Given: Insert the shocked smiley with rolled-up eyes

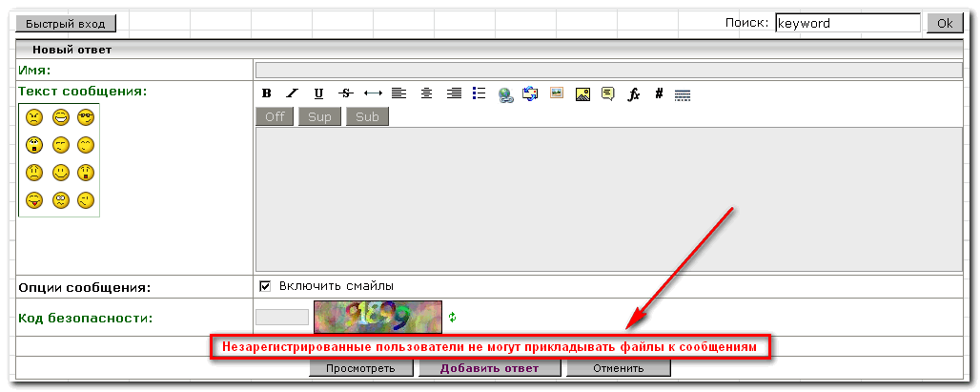Looking at the screenshot, I should coord(33,145).
